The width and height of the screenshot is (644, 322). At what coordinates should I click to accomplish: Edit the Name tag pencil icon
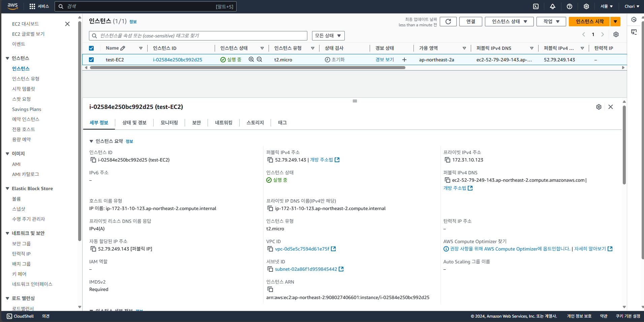point(123,48)
